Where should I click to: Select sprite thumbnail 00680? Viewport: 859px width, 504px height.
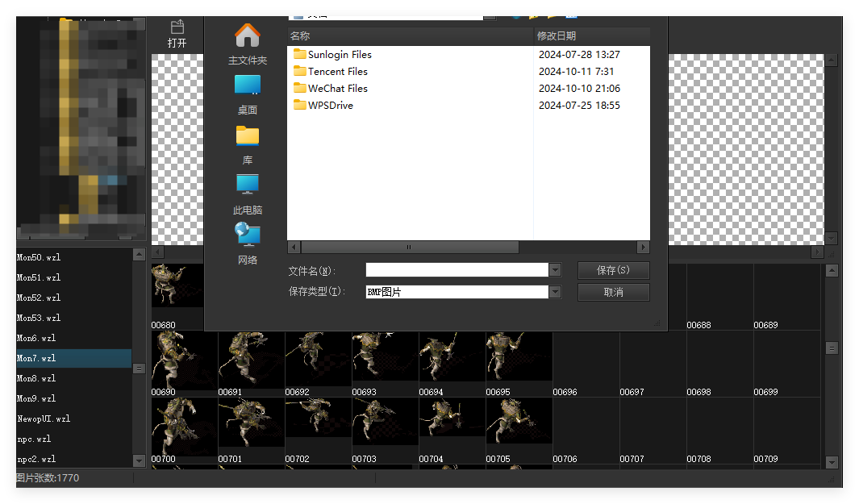[x=177, y=297]
